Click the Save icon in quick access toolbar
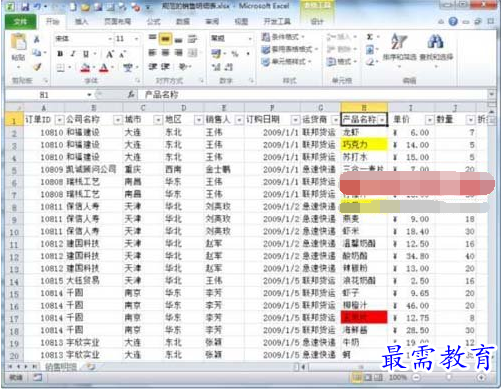The image size is (503, 389). tap(26, 6)
